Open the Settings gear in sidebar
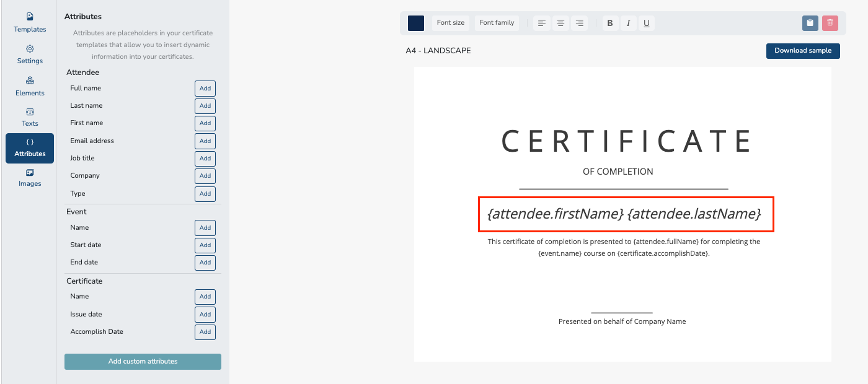This screenshot has width=868, height=384. tap(30, 54)
